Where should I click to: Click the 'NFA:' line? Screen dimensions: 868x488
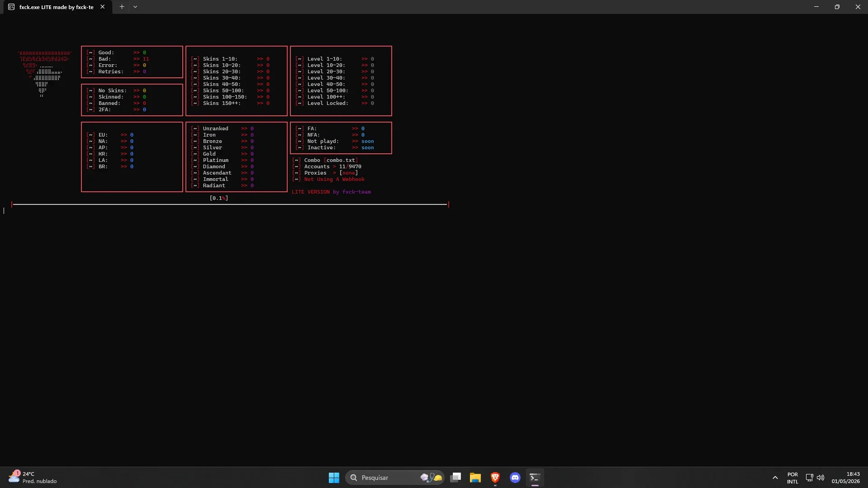330,135
